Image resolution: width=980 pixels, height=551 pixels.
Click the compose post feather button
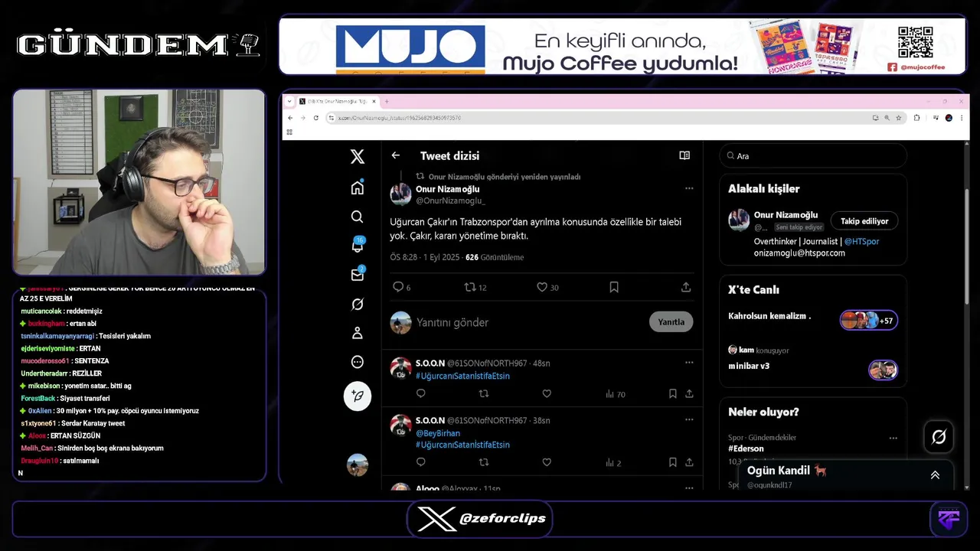[x=358, y=396]
